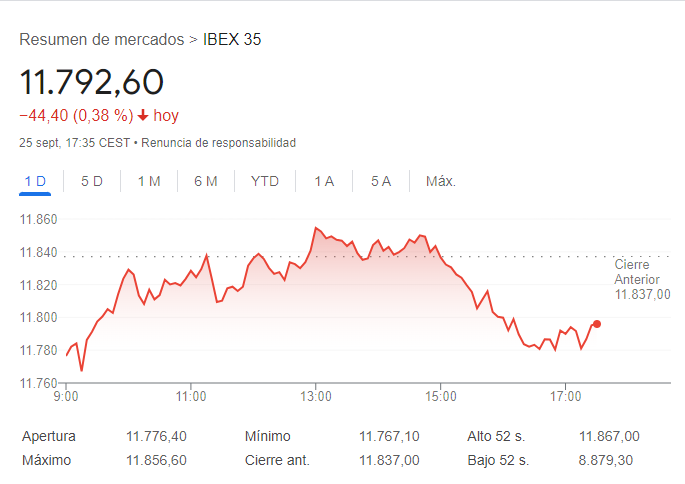The width and height of the screenshot is (685, 484).
Task: Show the 6 M chart view
Action: point(206,181)
